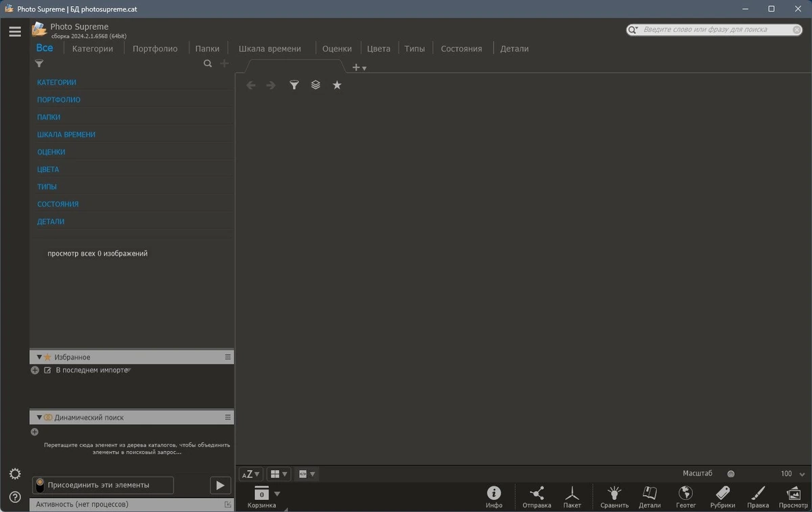Collapse the Избранное section triangle
812x512 pixels.
(39, 357)
